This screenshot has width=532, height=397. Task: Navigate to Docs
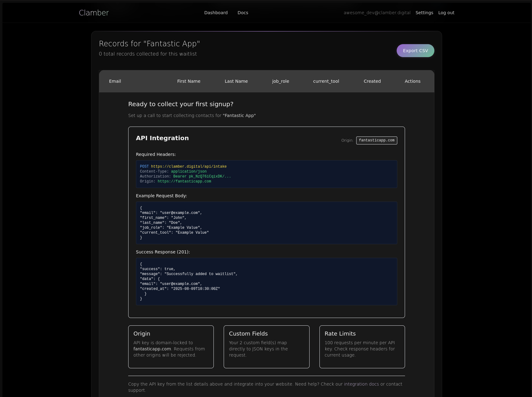tap(243, 13)
